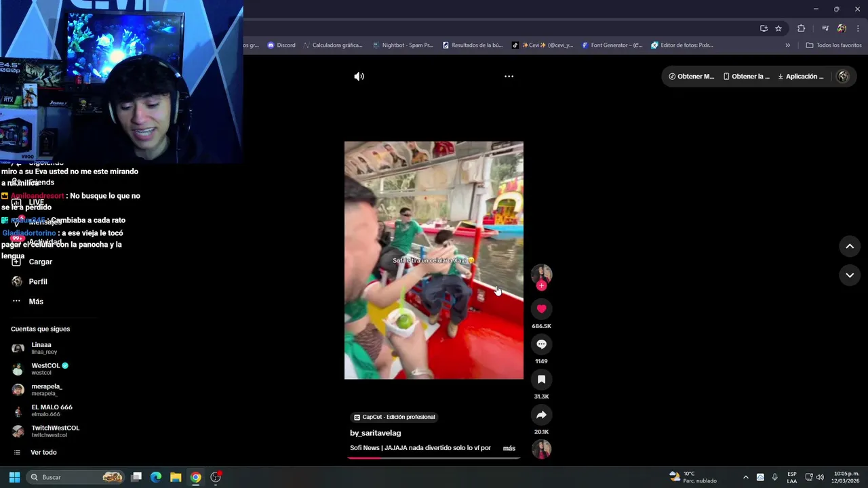
Task: Click the 'Obtener la ...' app button
Action: [x=747, y=77]
